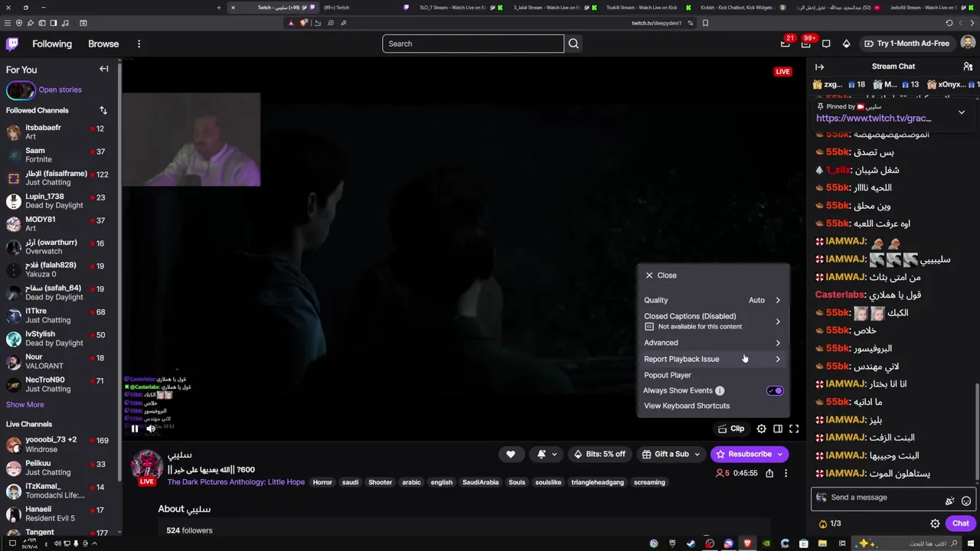The height and width of the screenshot is (551, 980).
Task: Open Closed Captions submenu
Action: (713, 321)
